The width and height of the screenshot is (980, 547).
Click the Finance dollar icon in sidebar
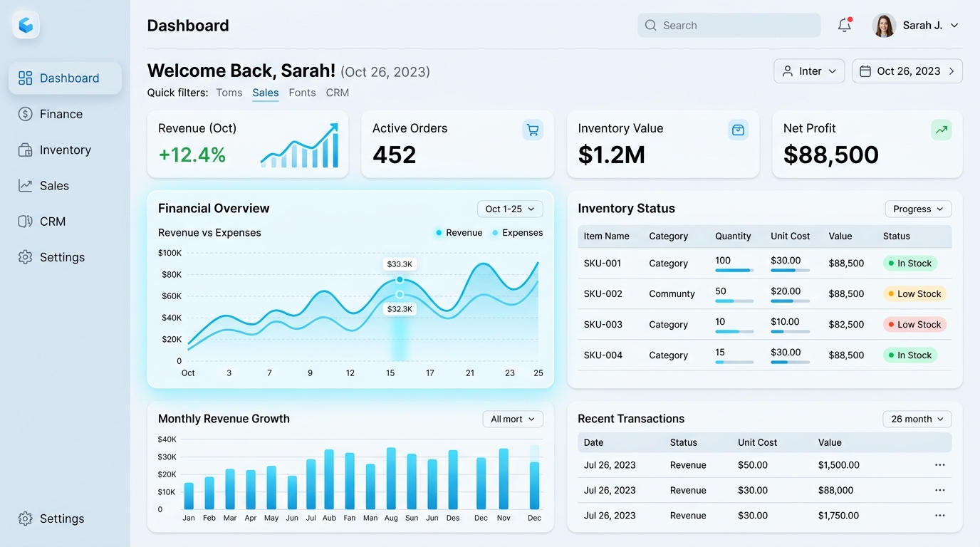click(25, 114)
